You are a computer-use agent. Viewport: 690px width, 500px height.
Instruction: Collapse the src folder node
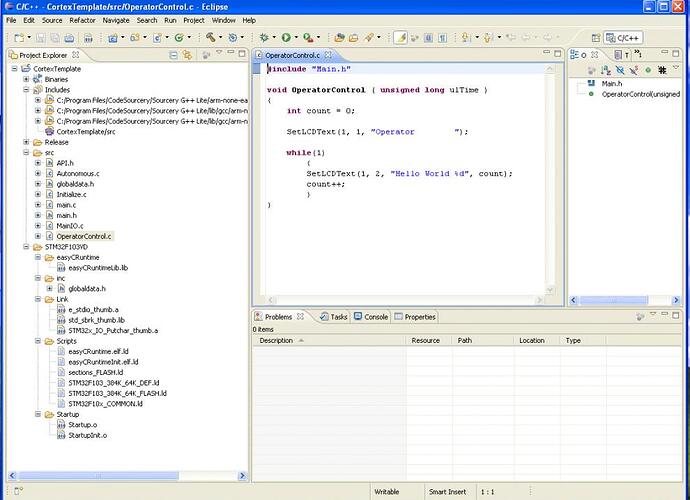pyautogui.click(x=26, y=153)
